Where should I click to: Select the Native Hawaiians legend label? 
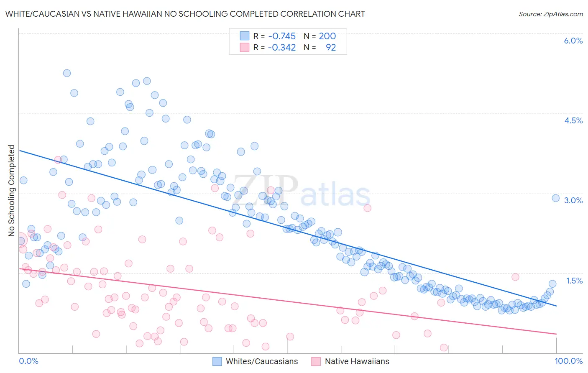pyautogui.click(x=357, y=361)
